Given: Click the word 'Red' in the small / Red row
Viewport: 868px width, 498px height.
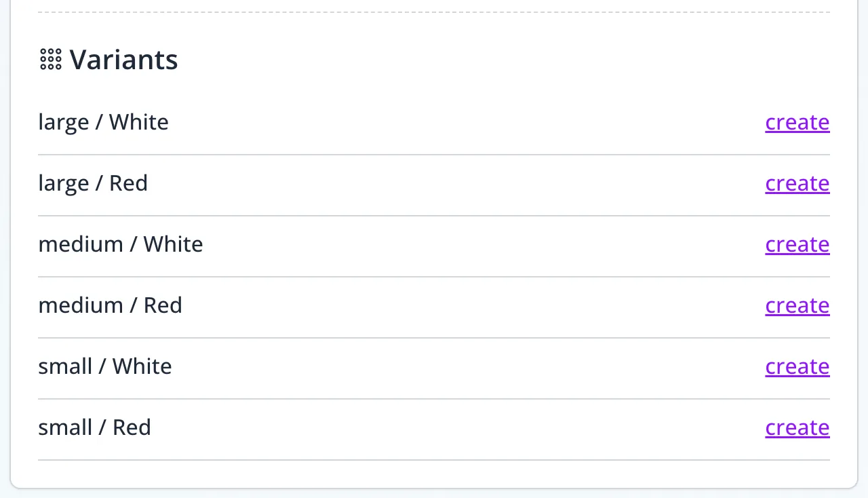Looking at the screenshot, I should 132,427.
